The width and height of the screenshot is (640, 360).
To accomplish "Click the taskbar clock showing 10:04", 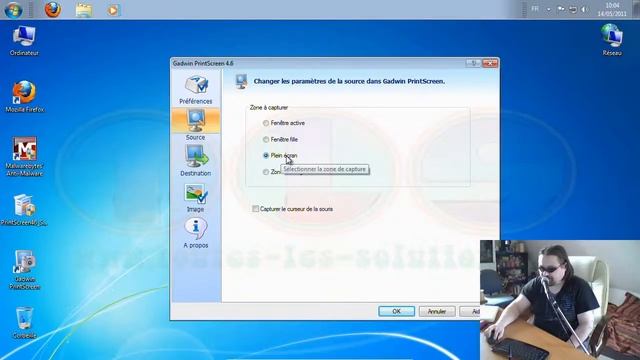I will (612, 9).
